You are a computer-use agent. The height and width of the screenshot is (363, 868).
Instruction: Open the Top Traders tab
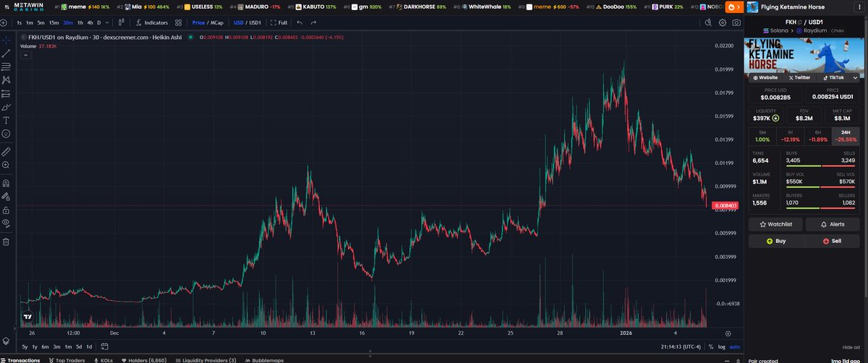[x=67, y=359]
